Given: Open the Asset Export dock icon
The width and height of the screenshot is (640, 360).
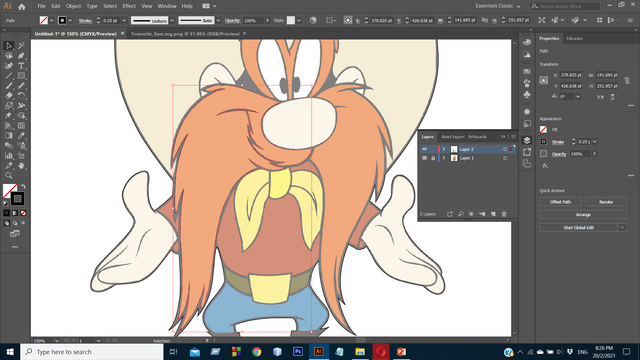Looking at the screenshot, I should click(x=527, y=152).
